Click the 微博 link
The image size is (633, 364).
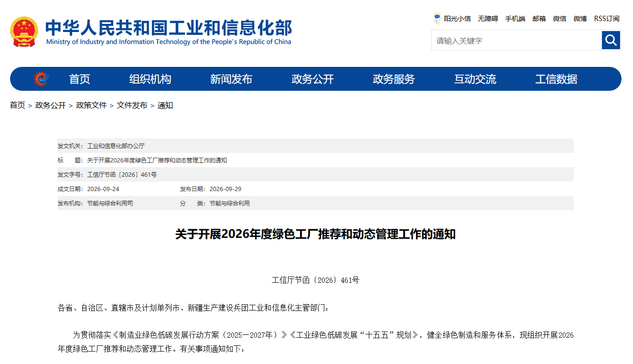pyautogui.click(x=580, y=19)
